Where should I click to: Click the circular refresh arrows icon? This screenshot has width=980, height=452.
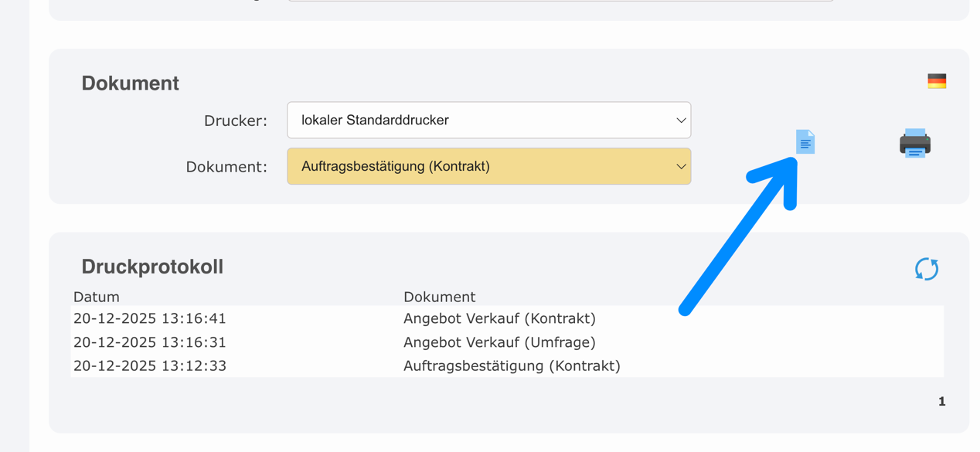tap(925, 269)
